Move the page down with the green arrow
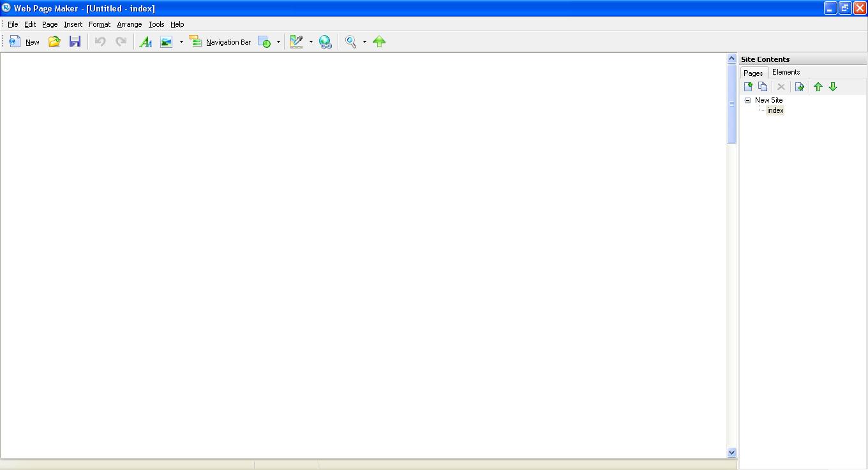This screenshot has height=470, width=868. 833,87
